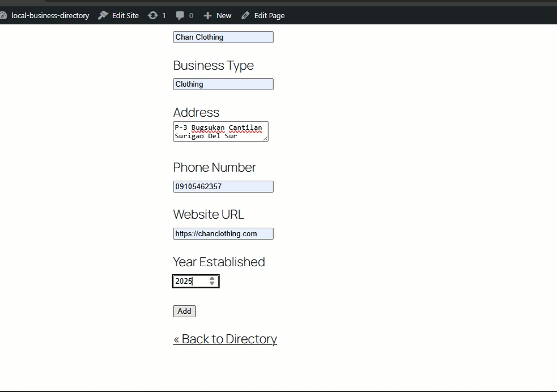Click the dashboard gauge icon in admin bar

tap(3, 15)
